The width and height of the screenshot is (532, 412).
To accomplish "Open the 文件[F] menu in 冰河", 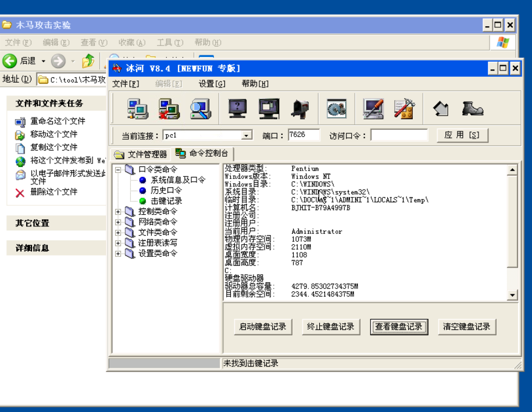I will point(126,84).
